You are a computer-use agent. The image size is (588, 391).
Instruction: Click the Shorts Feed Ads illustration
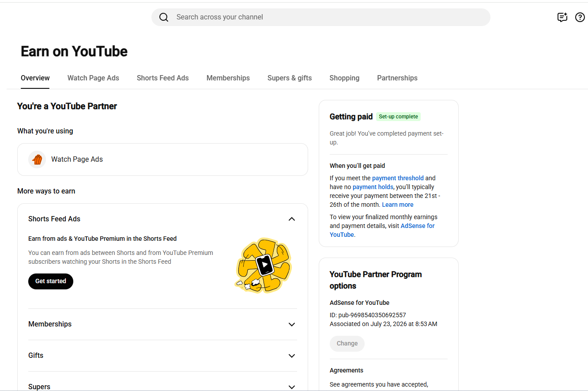tap(264, 266)
